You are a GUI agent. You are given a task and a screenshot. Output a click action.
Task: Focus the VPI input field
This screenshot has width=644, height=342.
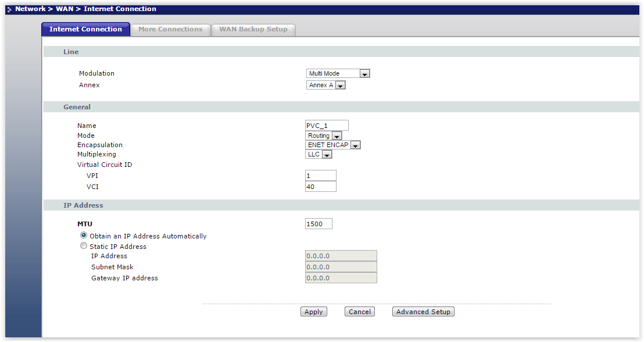(320, 176)
